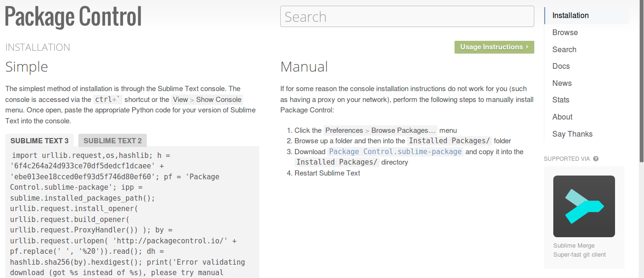This screenshot has height=278, width=644.
Task: Click the Search input field
Action: pyautogui.click(x=407, y=16)
